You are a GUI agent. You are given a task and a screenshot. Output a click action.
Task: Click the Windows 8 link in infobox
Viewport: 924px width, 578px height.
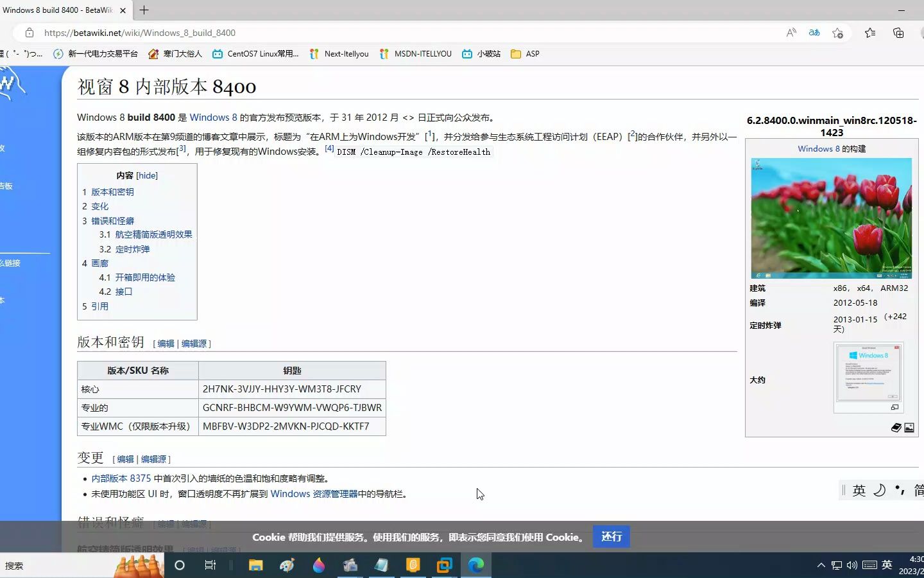click(x=818, y=149)
